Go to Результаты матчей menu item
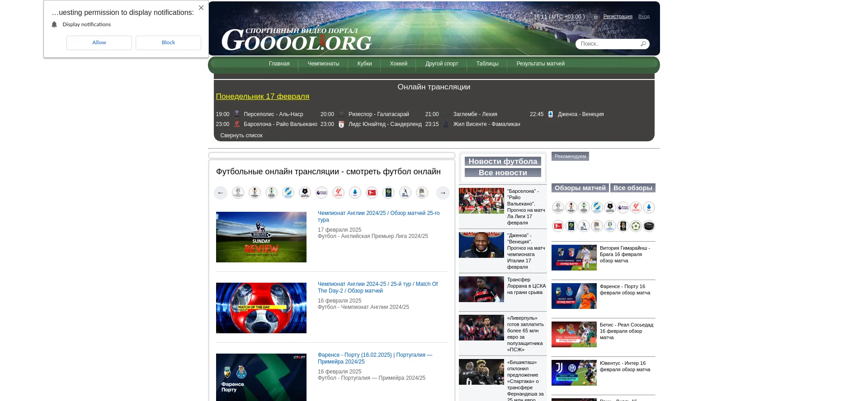The height and width of the screenshot is (401, 868). coord(540,64)
